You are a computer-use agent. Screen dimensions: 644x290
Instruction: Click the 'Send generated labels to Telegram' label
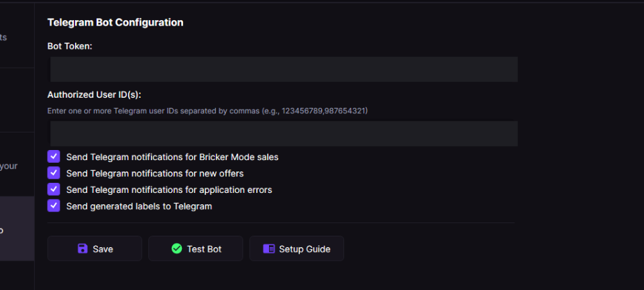click(140, 206)
